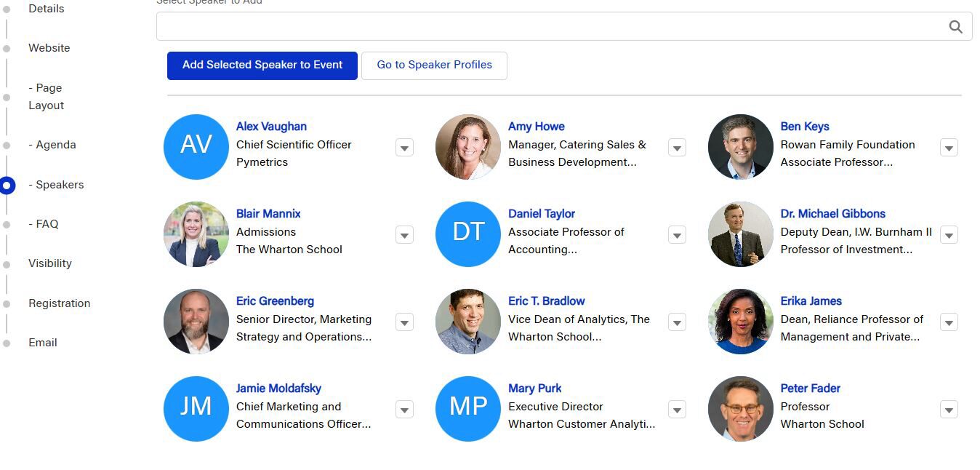Open Jamie Moldafsky name link

[x=278, y=389]
